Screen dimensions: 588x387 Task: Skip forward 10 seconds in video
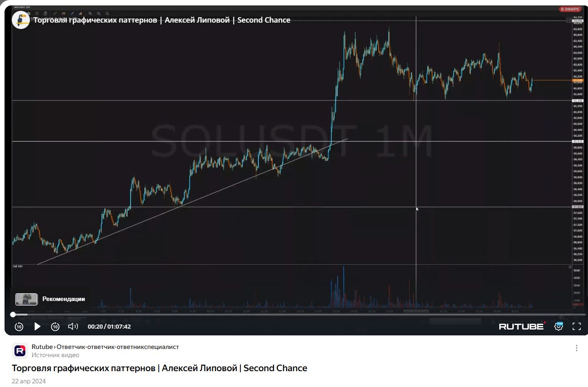point(55,326)
